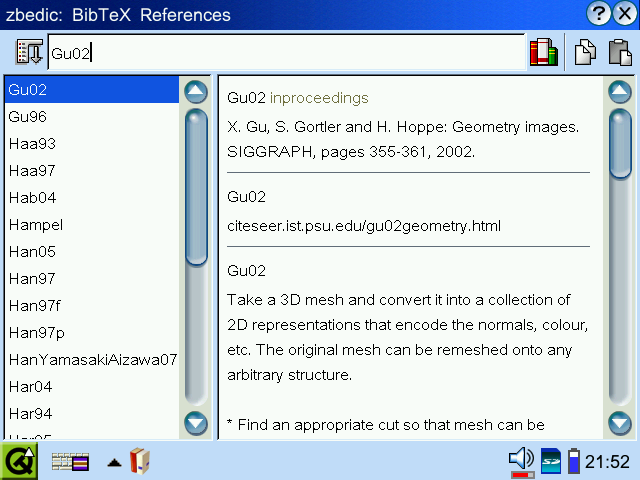Click the sort-list icon left of search field
Viewport: 640px width, 480px height.
point(30,53)
